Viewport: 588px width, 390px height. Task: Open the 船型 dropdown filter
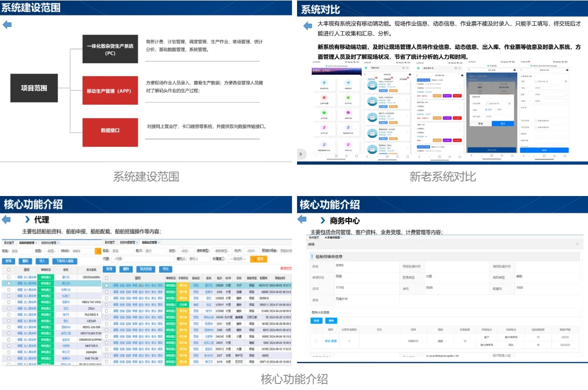(x=52, y=251)
